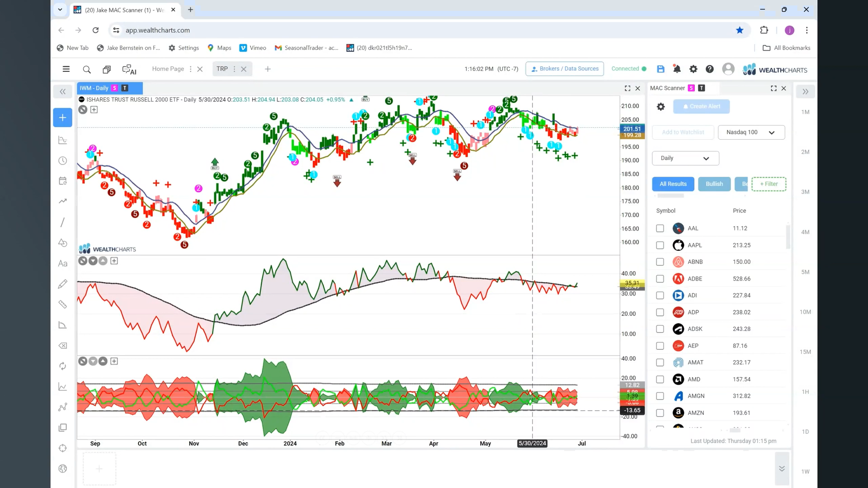
Task: Select the TRP workspace tab
Action: point(222,69)
